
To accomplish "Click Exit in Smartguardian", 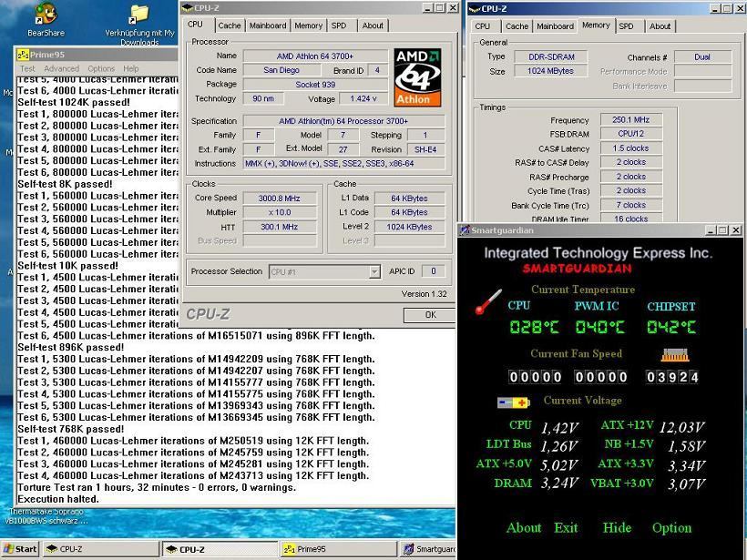I will pos(566,527).
